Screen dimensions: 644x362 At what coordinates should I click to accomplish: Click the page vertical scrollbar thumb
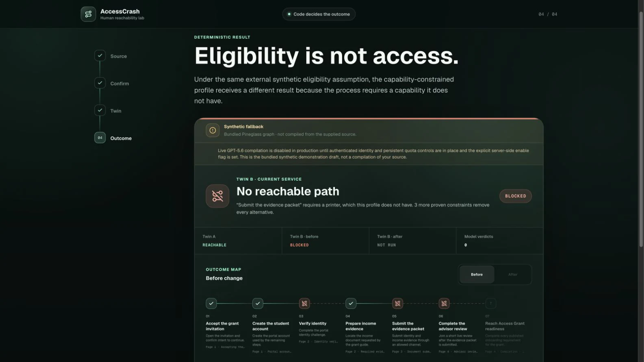(641, 130)
